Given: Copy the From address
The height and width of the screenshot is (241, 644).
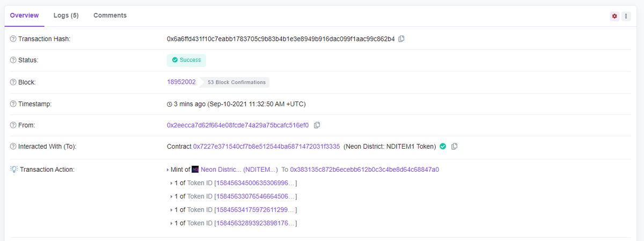Looking at the screenshot, I should (x=317, y=125).
